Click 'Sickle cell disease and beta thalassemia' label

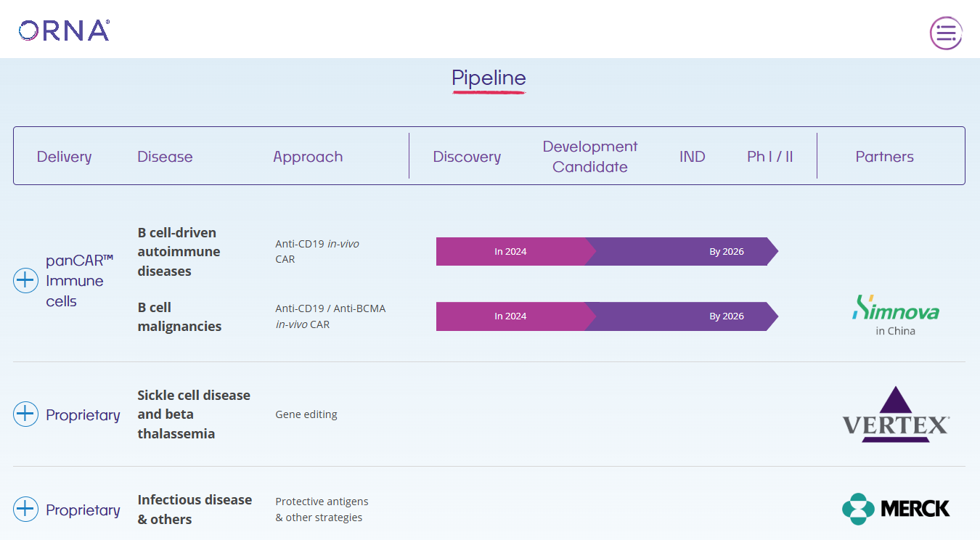click(x=194, y=414)
